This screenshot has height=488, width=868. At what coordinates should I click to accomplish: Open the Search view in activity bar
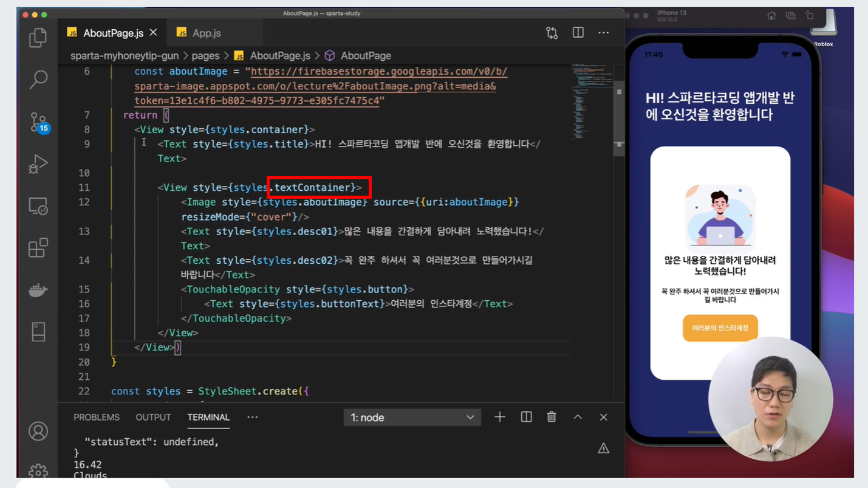(38, 79)
